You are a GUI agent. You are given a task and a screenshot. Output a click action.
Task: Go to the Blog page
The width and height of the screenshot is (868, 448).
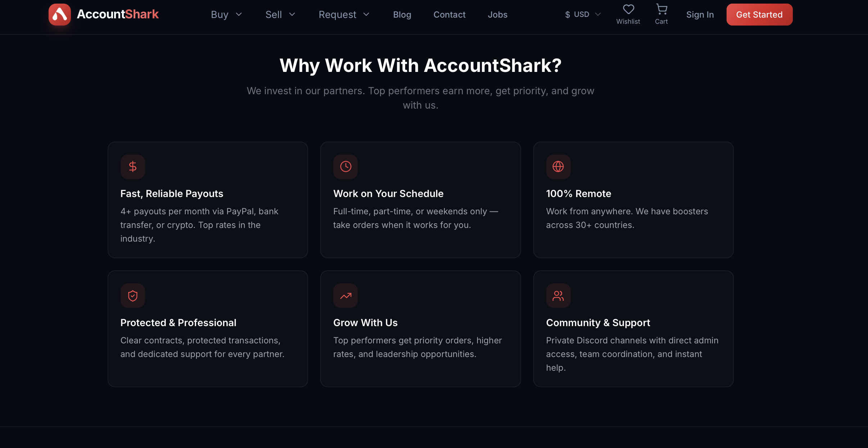pos(402,15)
